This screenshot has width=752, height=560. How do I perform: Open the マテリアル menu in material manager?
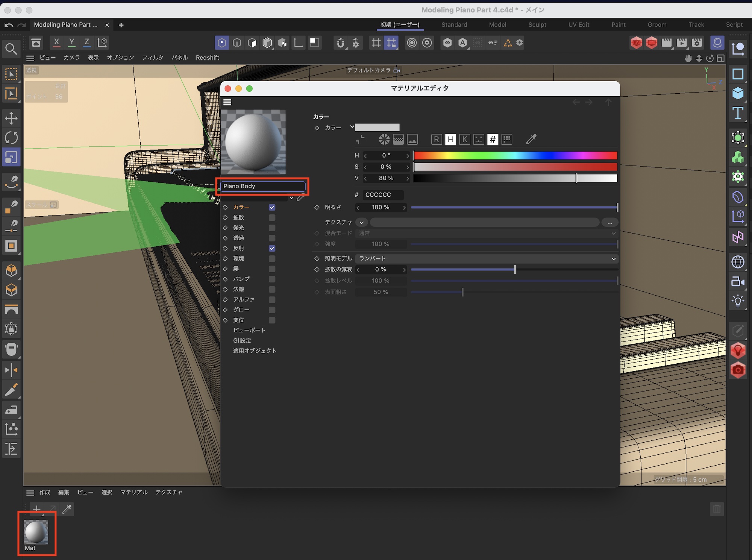coord(134,492)
